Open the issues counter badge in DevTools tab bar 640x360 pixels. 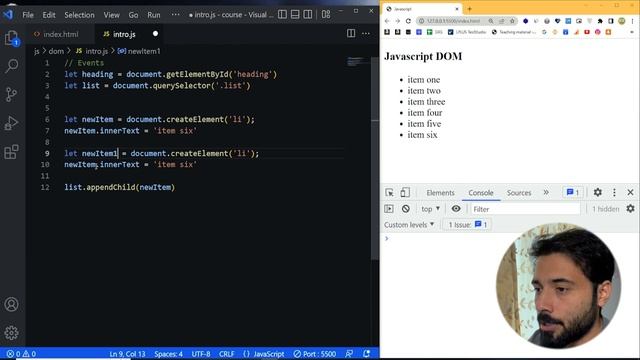tap(573, 192)
